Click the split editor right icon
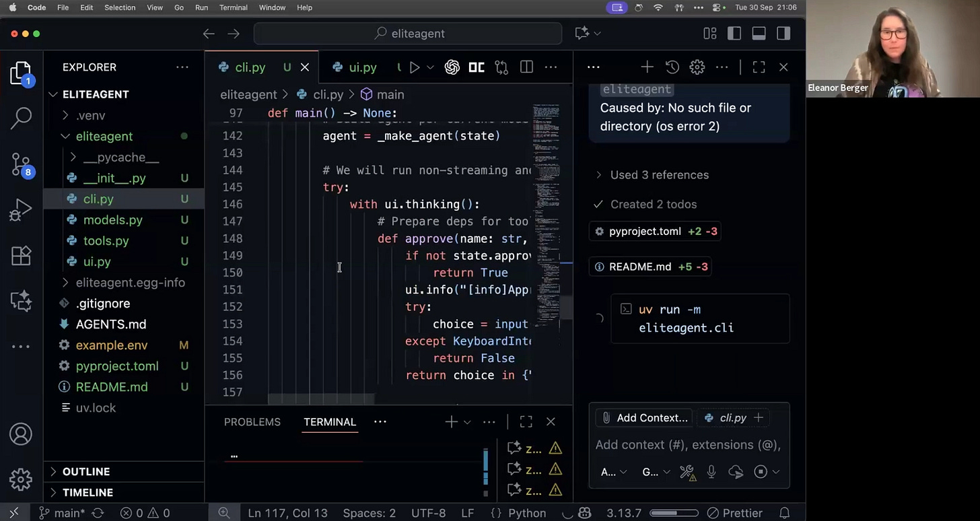The width and height of the screenshot is (980, 521). (526, 67)
